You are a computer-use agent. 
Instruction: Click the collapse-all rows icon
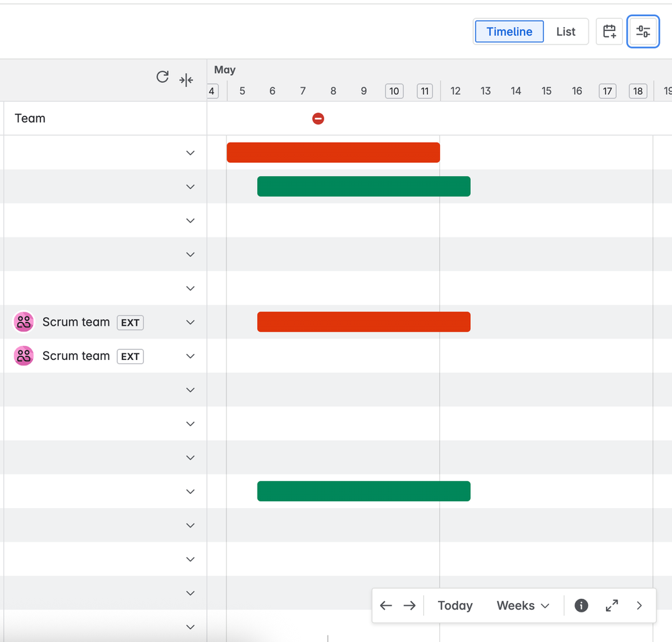pos(186,80)
